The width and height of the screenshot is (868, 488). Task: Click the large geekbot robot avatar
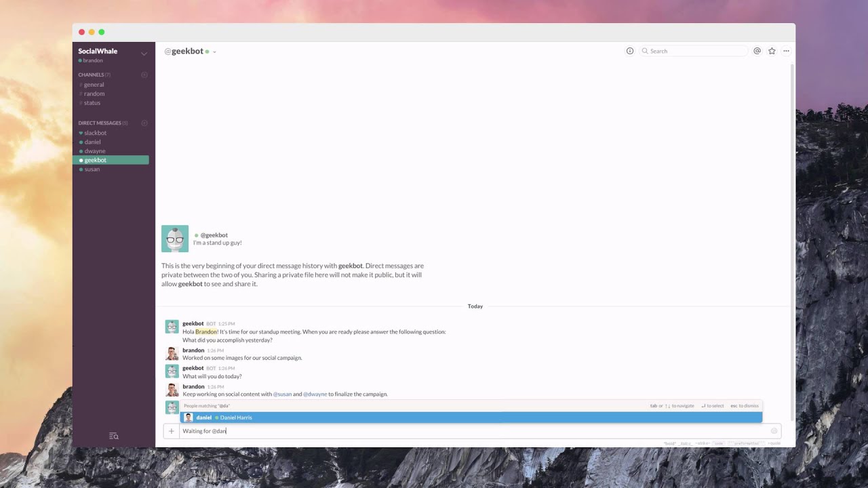[x=175, y=239]
